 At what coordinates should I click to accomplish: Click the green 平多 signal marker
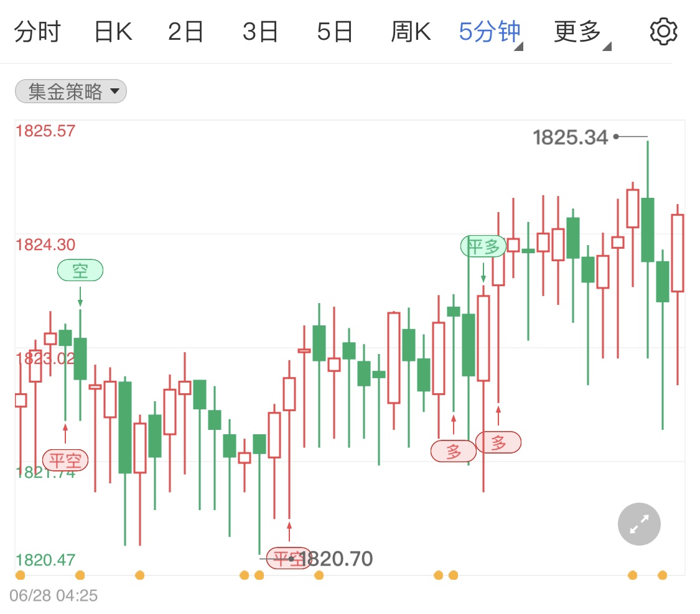pos(483,246)
